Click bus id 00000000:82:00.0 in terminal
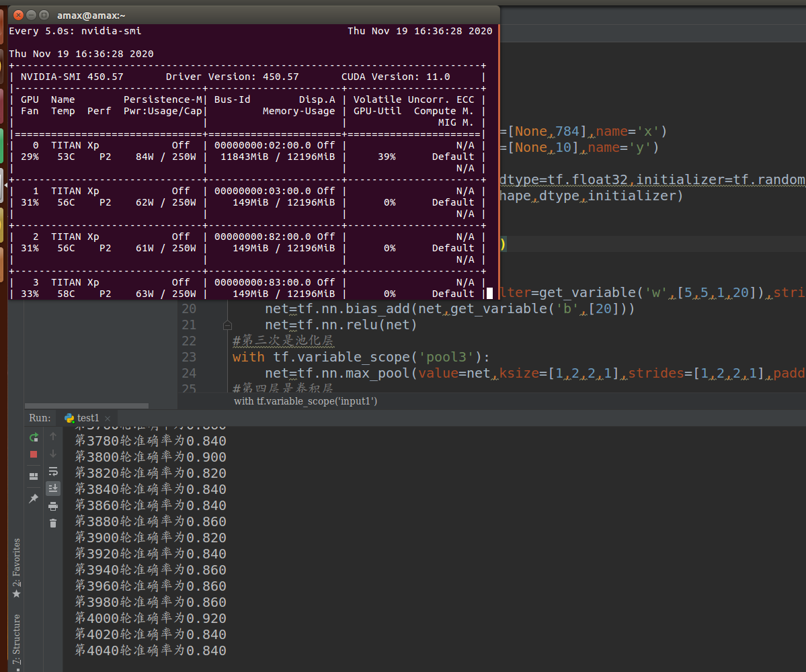 pos(263,237)
